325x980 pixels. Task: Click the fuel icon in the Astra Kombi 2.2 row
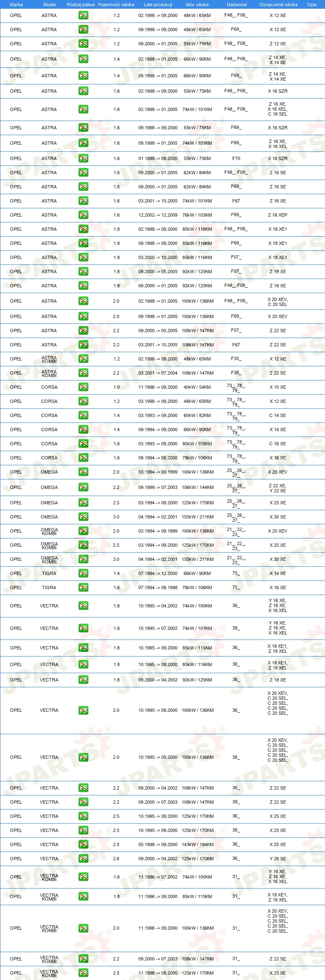83,373
